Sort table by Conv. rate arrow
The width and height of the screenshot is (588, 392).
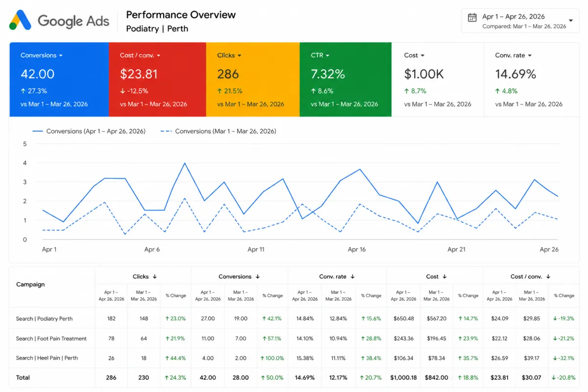[352, 277]
